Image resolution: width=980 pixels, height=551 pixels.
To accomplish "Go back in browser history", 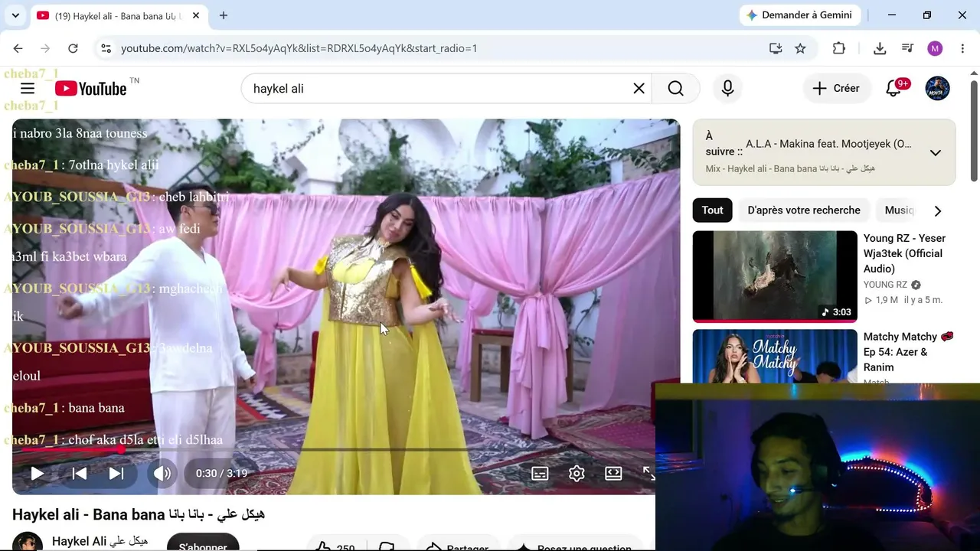I will (x=18, y=48).
